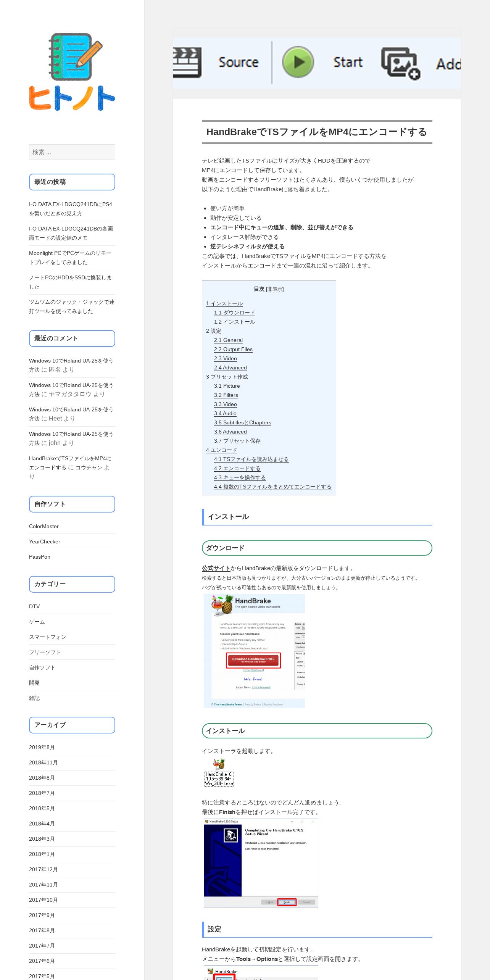
Task: Jump to TOC item 3.4 Audio
Action: pyautogui.click(x=225, y=413)
